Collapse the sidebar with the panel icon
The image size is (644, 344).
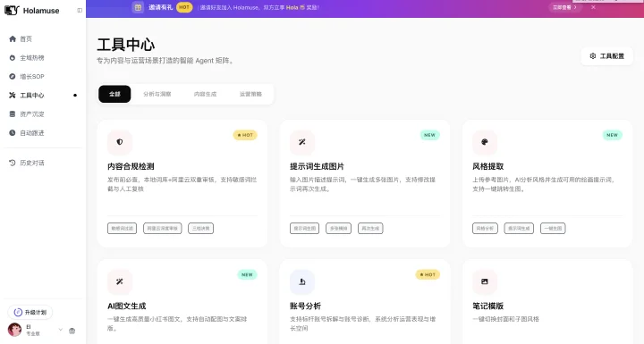pyautogui.click(x=80, y=10)
